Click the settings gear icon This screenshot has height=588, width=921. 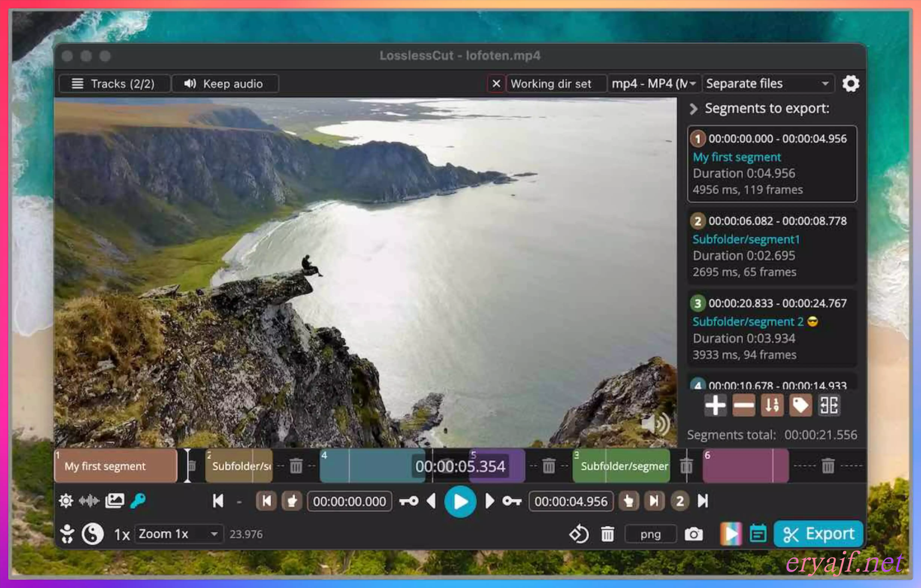(x=850, y=83)
